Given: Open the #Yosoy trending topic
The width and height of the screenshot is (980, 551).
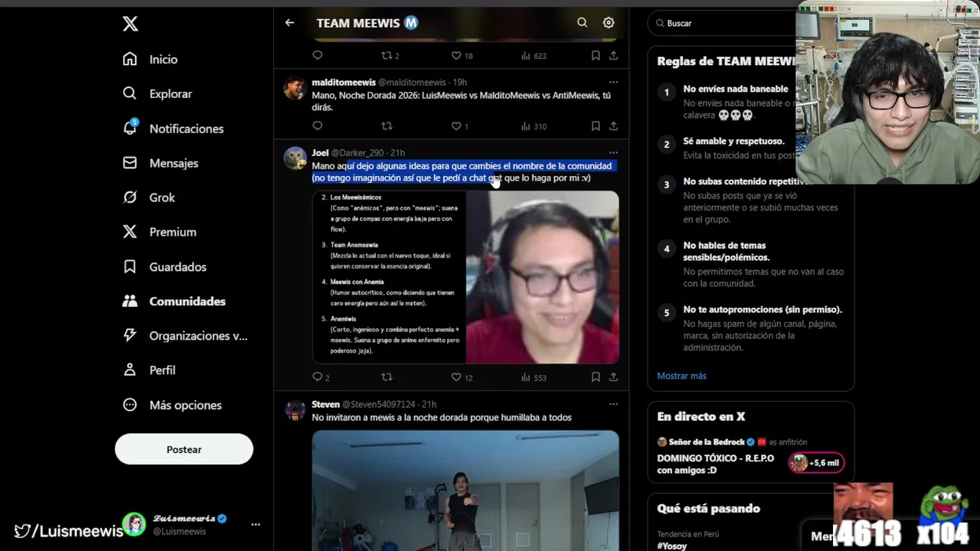Looking at the screenshot, I should (x=671, y=546).
